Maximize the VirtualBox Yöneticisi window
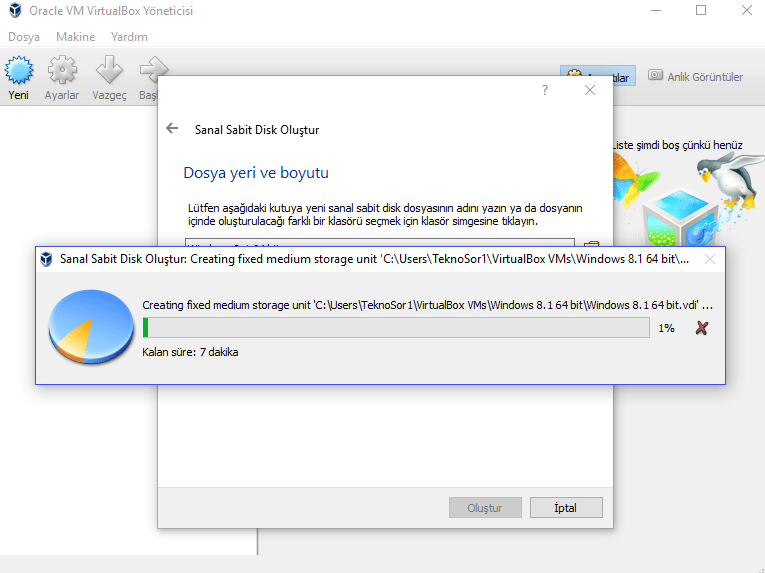This screenshot has width=765, height=573. [701, 10]
